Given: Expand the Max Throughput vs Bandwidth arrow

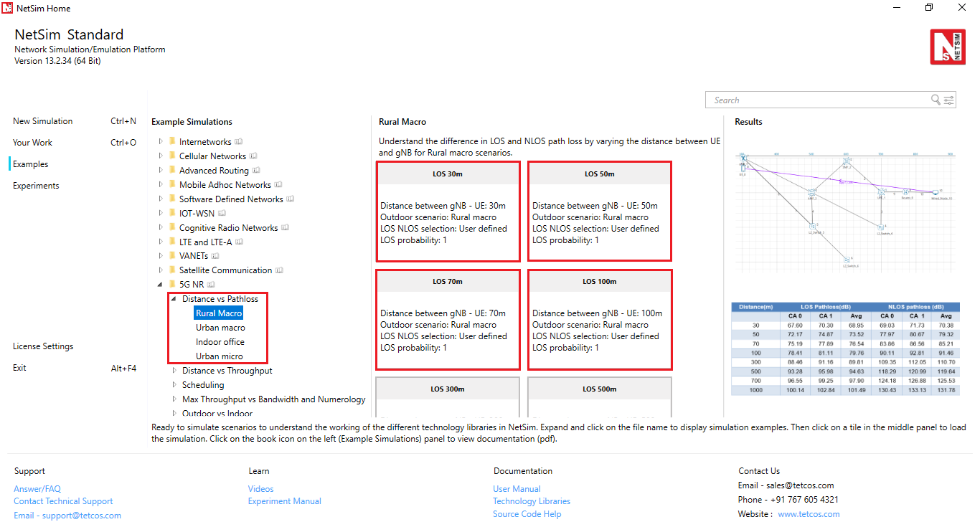Looking at the screenshot, I should (174, 399).
